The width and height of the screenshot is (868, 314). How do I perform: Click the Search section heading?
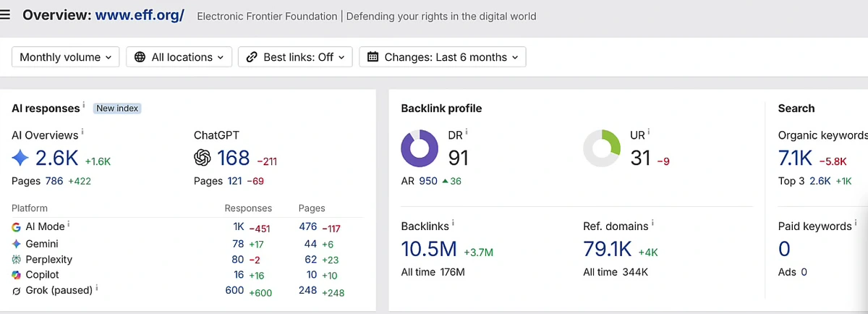pos(796,109)
